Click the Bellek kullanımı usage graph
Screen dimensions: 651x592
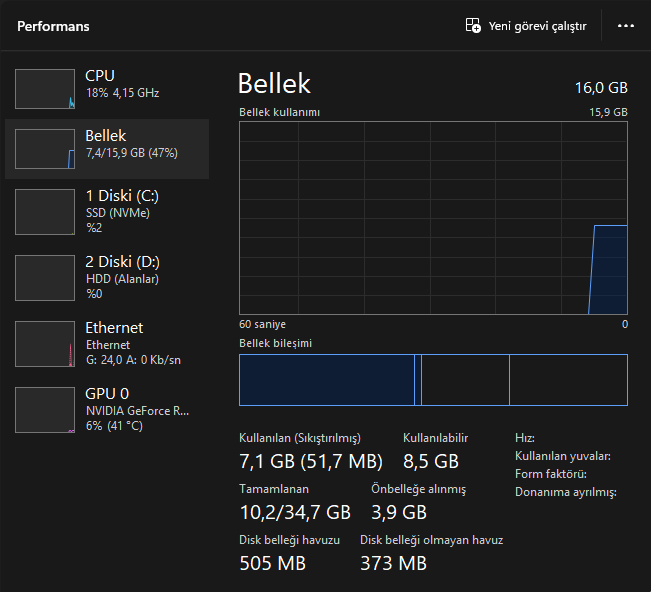pyautogui.click(x=433, y=218)
